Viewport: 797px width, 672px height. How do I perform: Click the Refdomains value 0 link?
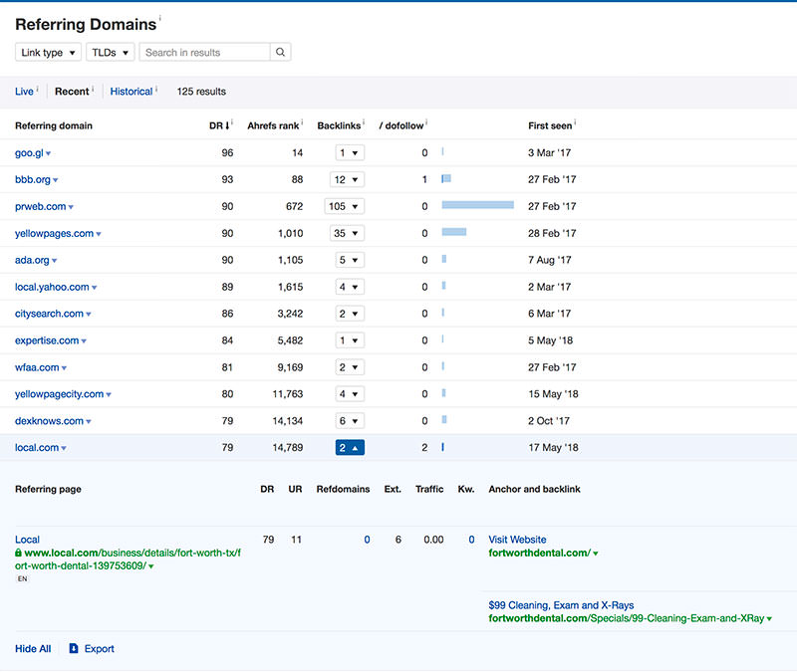(367, 540)
